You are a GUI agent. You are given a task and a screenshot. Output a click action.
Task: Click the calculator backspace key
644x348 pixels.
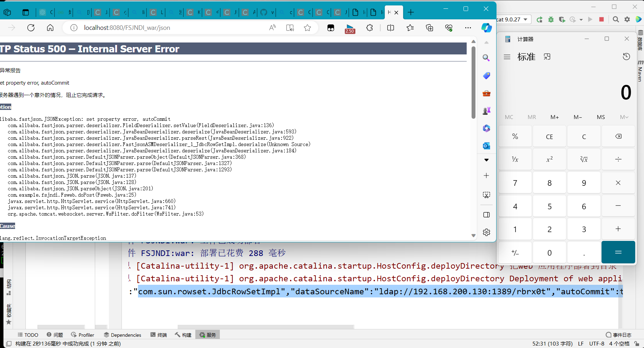click(618, 136)
